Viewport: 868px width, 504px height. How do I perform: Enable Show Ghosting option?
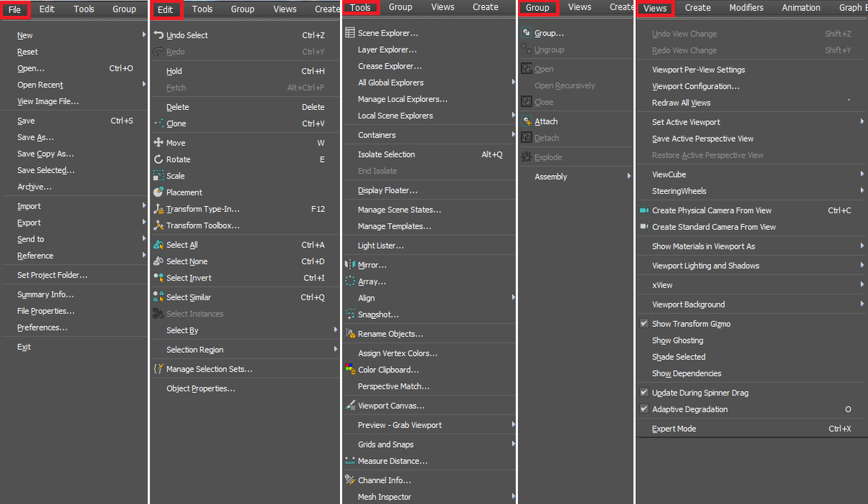click(x=678, y=341)
